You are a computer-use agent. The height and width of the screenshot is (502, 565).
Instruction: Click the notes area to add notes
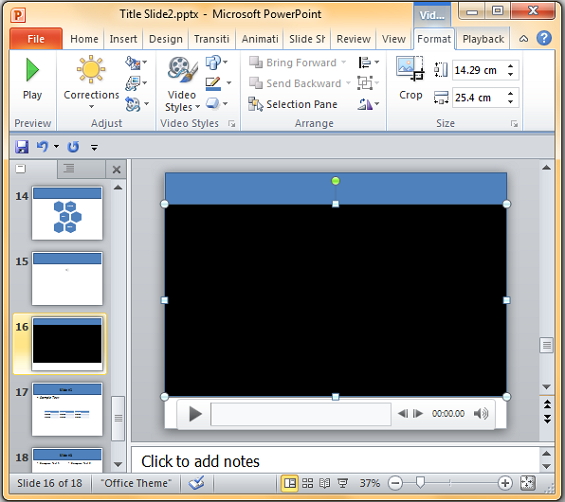[x=335, y=461]
